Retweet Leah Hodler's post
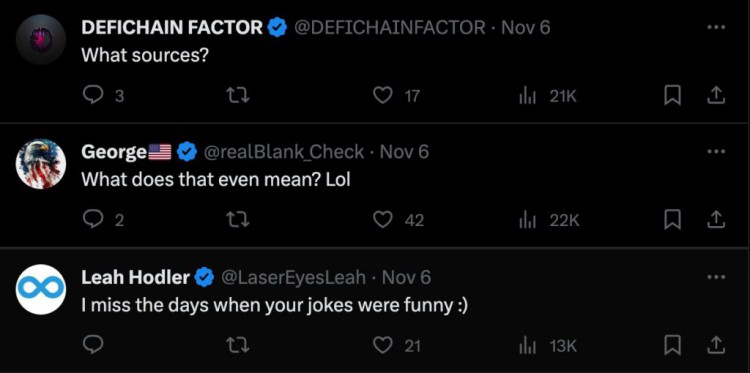The width and height of the screenshot is (750, 373). coord(238,345)
